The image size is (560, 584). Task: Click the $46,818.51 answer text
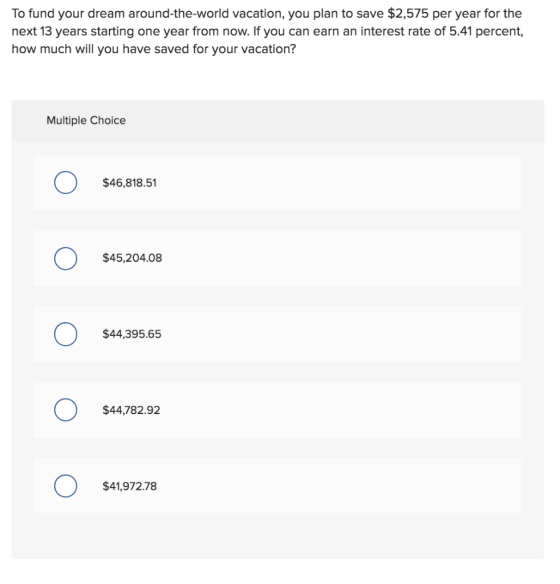[x=130, y=183]
